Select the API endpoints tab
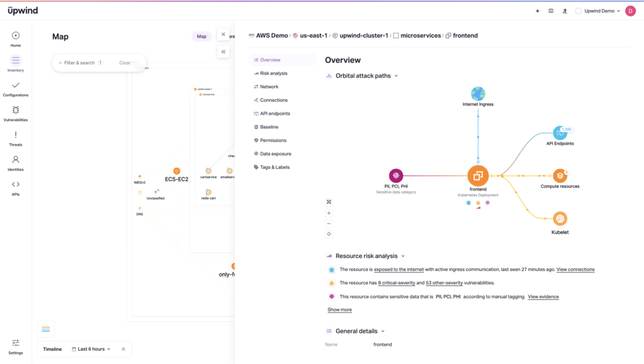The width and height of the screenshot is (644, 364). 275,114
